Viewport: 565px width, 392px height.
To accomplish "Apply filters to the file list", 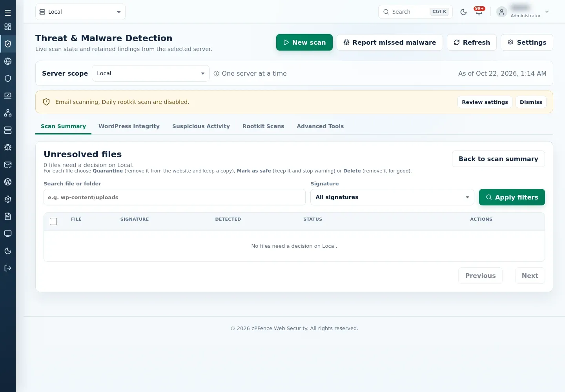I will coord(512,197).
